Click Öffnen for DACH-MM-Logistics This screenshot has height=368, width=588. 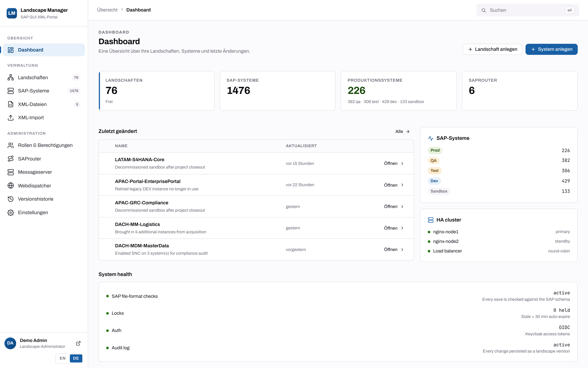coord(394,228)
